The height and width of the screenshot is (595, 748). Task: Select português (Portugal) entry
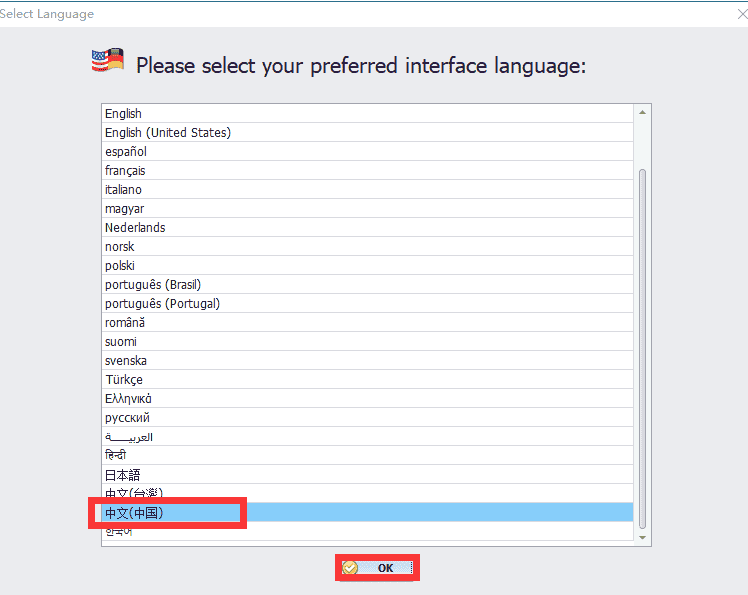tap(162, 304)
